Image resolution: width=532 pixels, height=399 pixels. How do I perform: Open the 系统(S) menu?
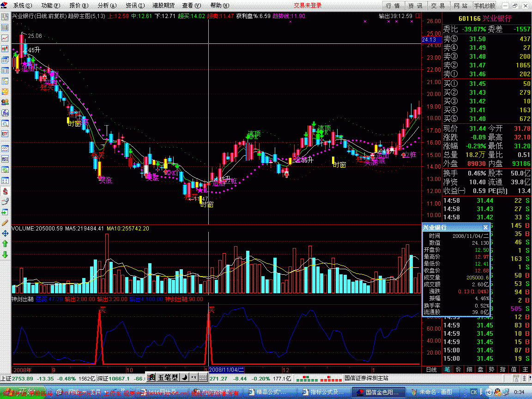pos(22,6)
